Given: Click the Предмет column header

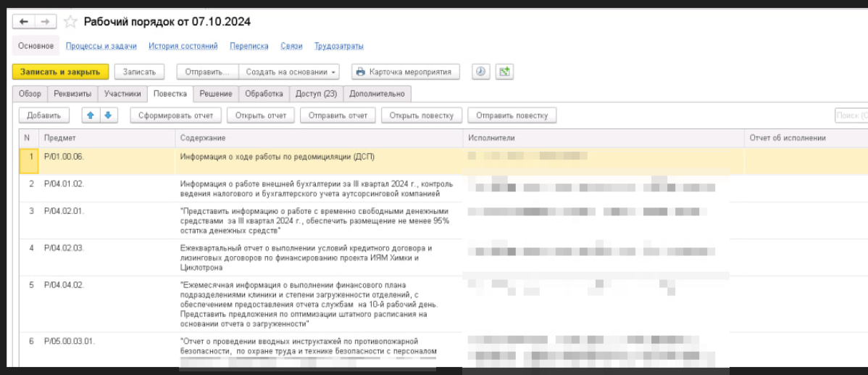Looking at the screenshot, I should (x=107, y=138).
